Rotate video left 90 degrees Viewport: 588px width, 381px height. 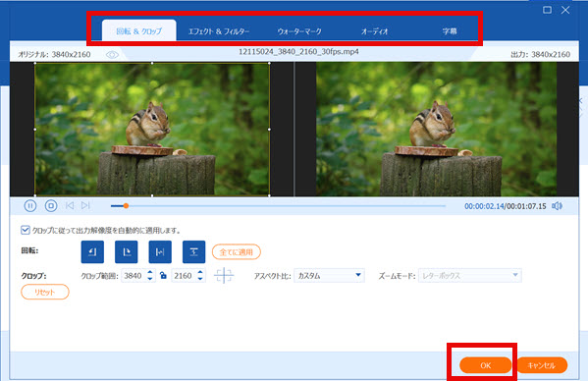pos(92,252)
